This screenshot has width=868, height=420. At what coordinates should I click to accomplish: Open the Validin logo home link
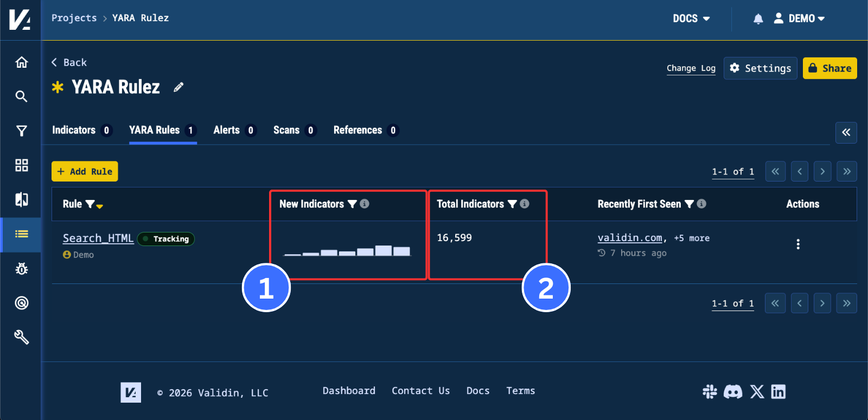[x=20, y=20]
